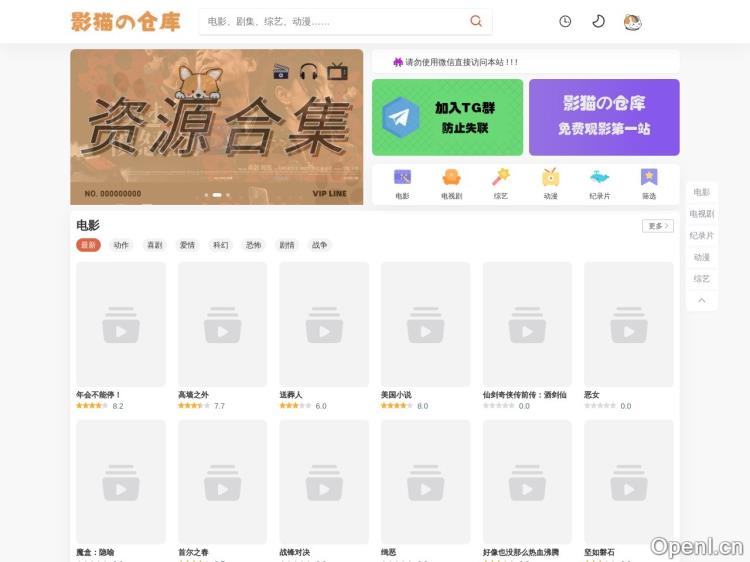Select the 动作 movie tab
750x562 pixels.
pos(121,245)
